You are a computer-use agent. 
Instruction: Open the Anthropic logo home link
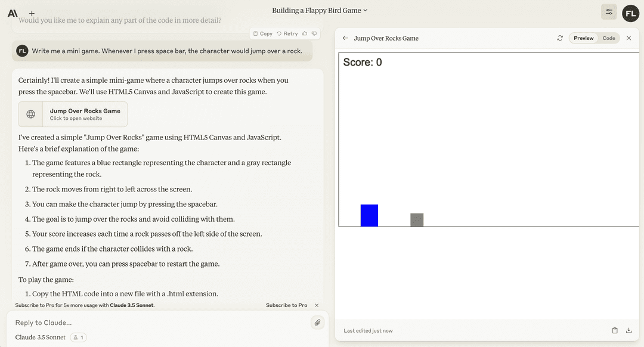coord(13,13)
